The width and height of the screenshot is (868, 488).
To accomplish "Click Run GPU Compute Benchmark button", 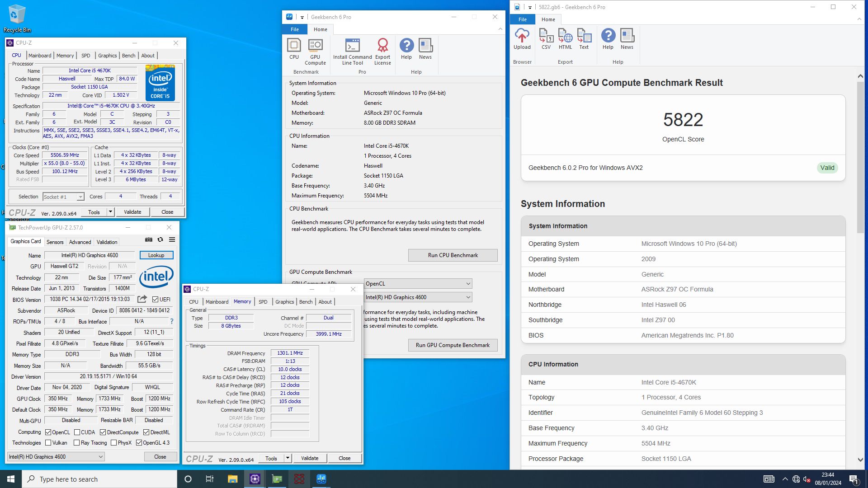I will click(453, 345).
